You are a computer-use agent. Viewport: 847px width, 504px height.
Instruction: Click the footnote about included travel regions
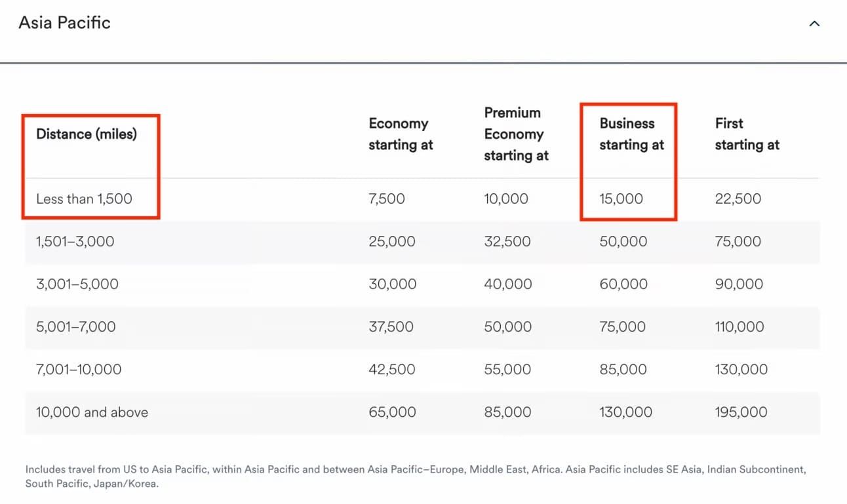[x=416, y=477]
